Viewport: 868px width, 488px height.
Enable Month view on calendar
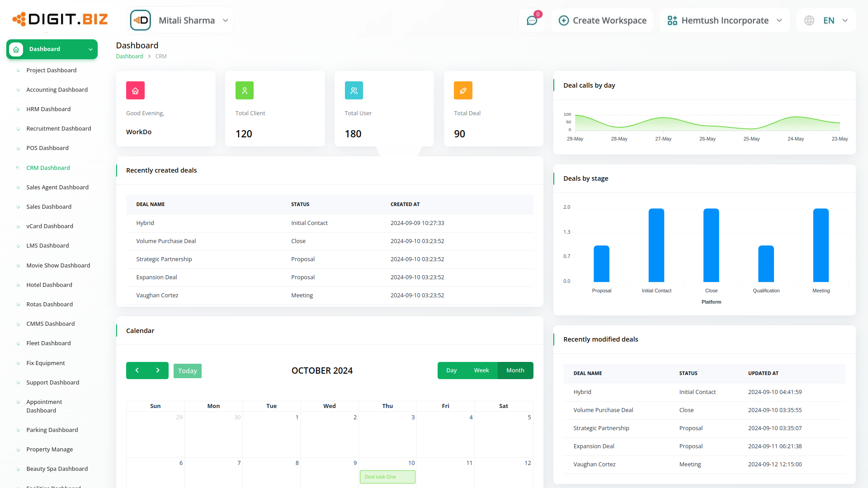coord(515,370)
